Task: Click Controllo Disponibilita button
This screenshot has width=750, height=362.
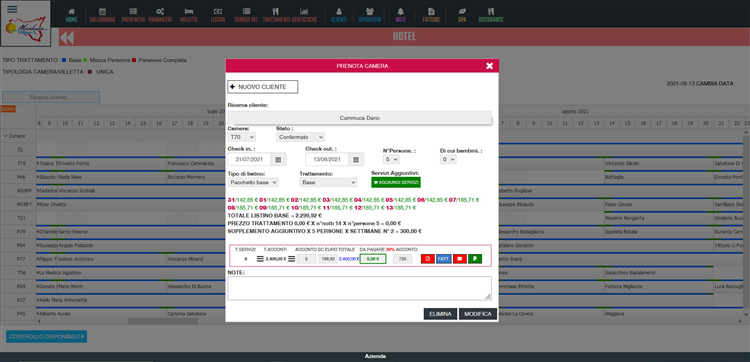Action: [x=46, y=337]
